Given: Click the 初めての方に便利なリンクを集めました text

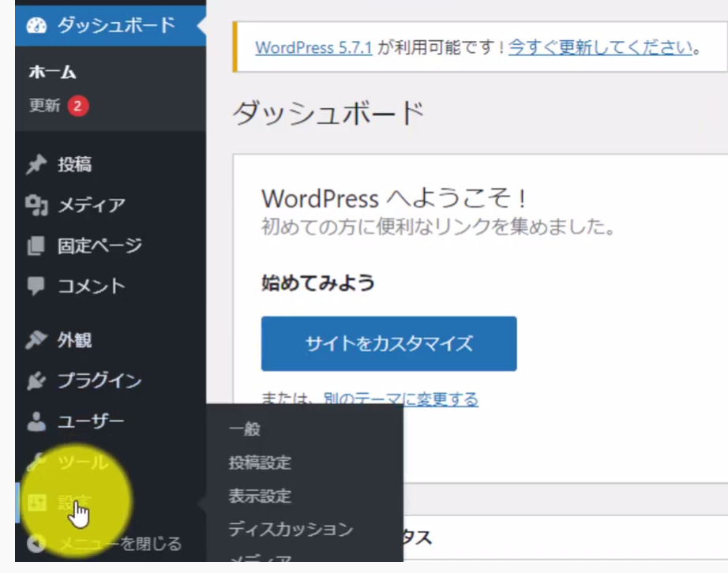Looking at the screenshot, I should [x=438, y=227].
